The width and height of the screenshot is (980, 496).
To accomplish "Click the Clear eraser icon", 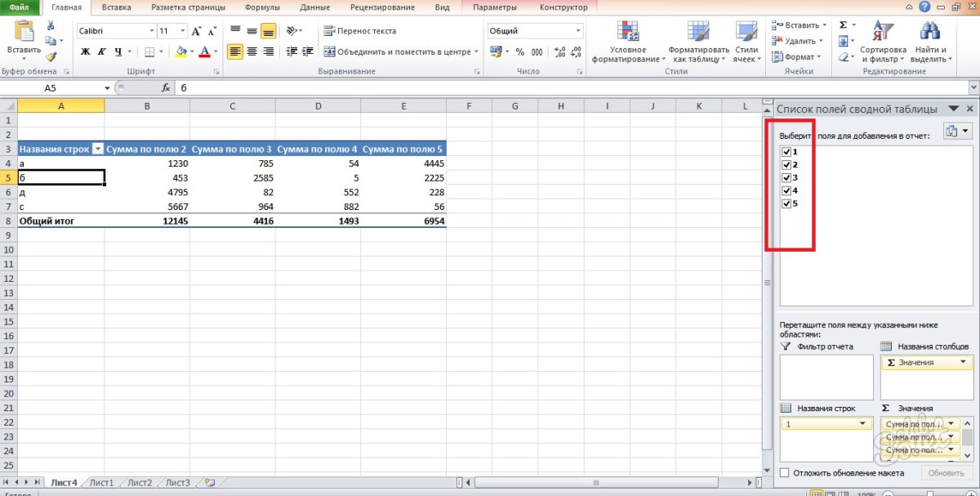I will 843,57.
